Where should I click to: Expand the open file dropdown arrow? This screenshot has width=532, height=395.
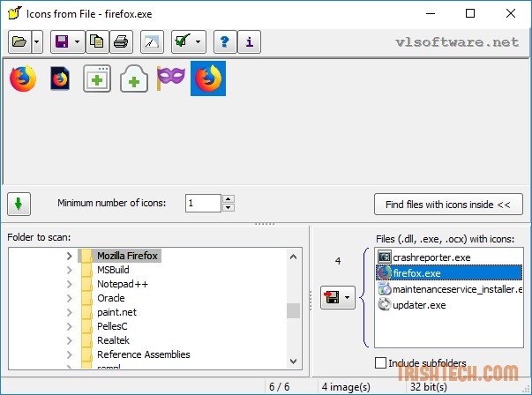(x=37, y=42)
